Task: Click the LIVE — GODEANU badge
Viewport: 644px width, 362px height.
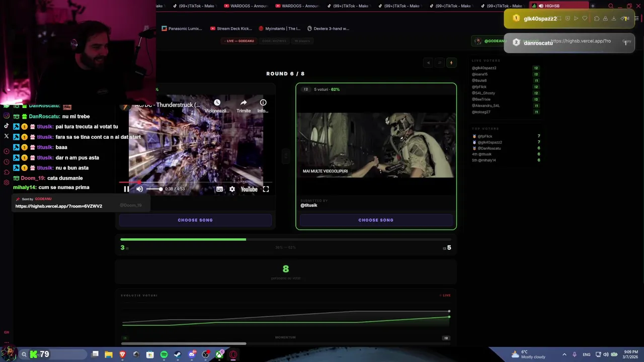Action: [239, 41]
